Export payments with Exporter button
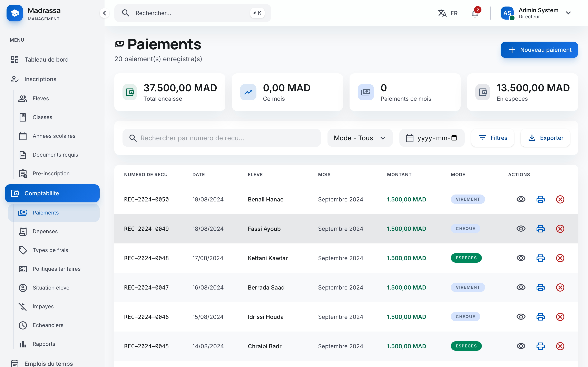This screenshot has height=367, width=588. (545, 138)
